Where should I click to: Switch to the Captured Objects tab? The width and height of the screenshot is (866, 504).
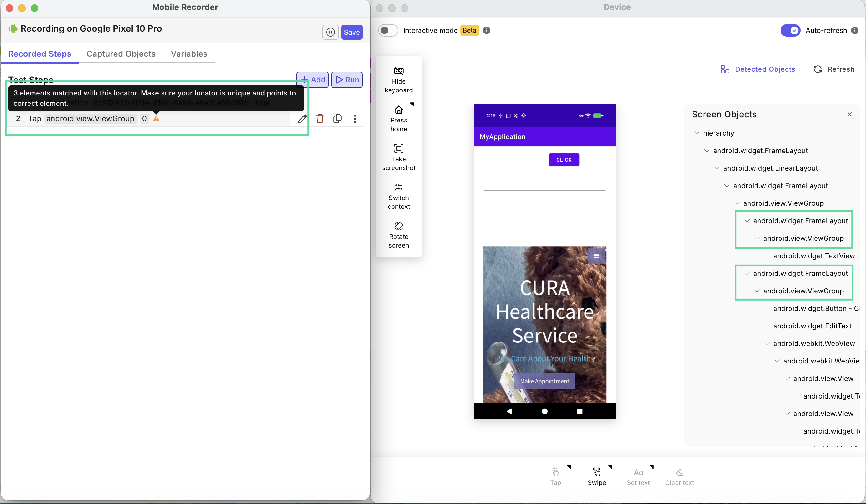[121, 54]
